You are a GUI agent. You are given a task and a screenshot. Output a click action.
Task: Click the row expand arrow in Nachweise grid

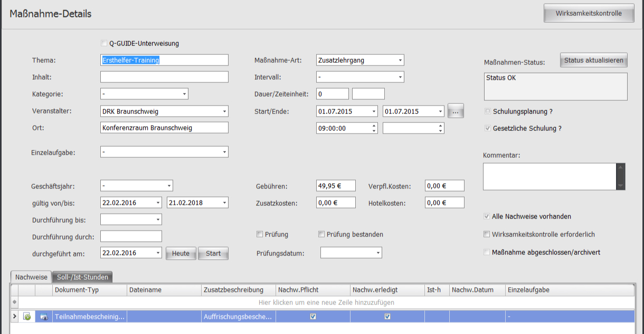pos(14,317)
